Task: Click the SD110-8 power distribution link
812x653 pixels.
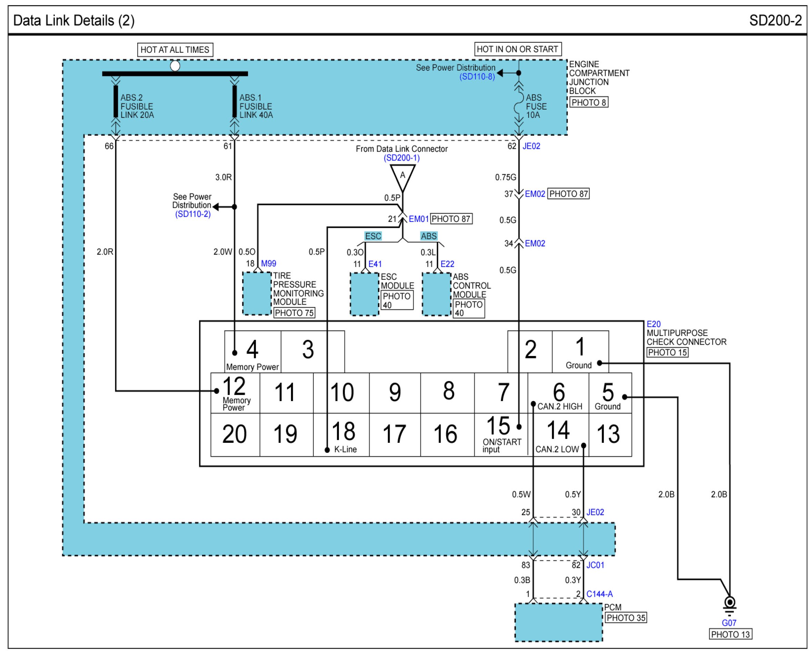Action: [477, 77]
